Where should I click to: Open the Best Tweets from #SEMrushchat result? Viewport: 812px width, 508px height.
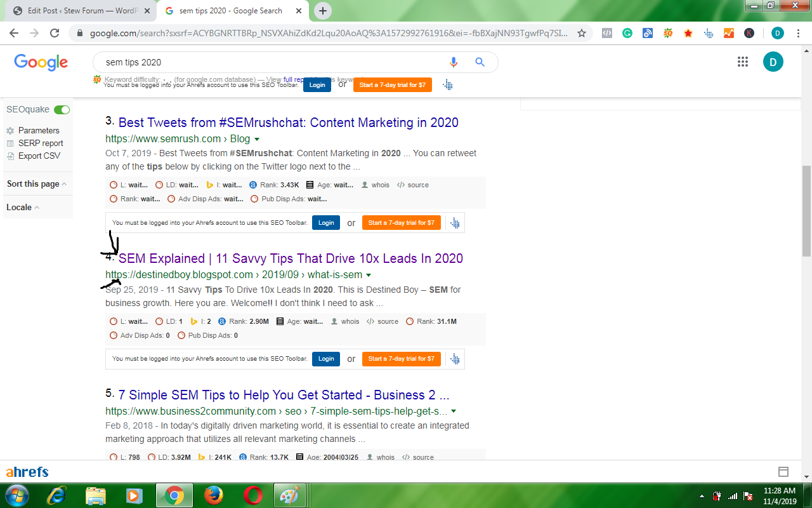[289, 123]
